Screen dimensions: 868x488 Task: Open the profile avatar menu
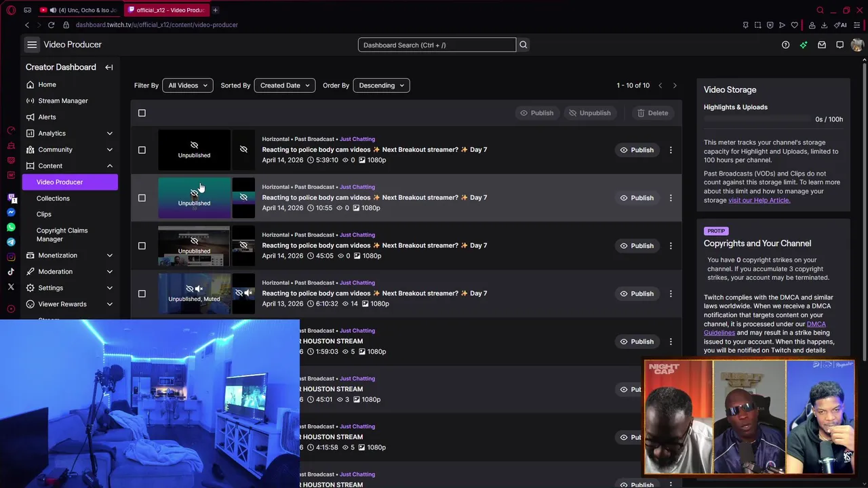coord(856,45)
